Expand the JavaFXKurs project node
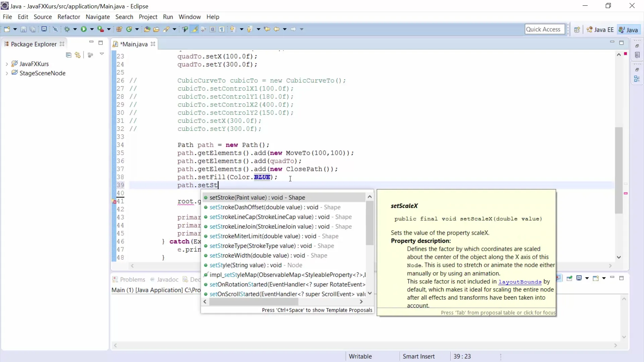Image resolution: width=644 pixels, height=362 pixels. click(7, 64)
